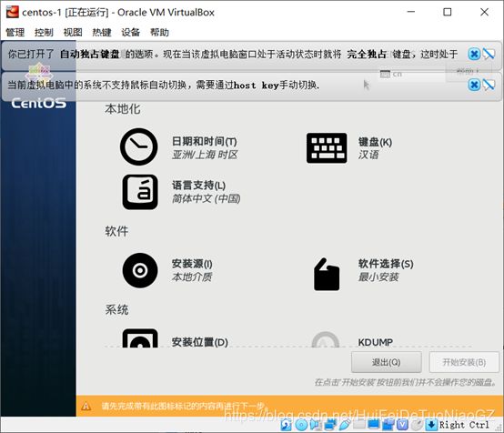This screenshot has height=433, width=504.
Task: Click the mouse integration status icon
Action: point(417,425)
